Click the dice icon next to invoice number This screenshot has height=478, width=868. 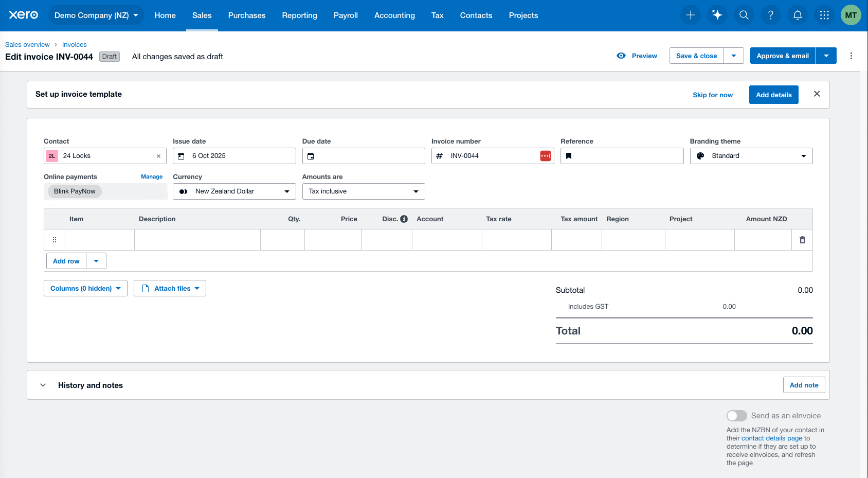click(x=545, y=155)
